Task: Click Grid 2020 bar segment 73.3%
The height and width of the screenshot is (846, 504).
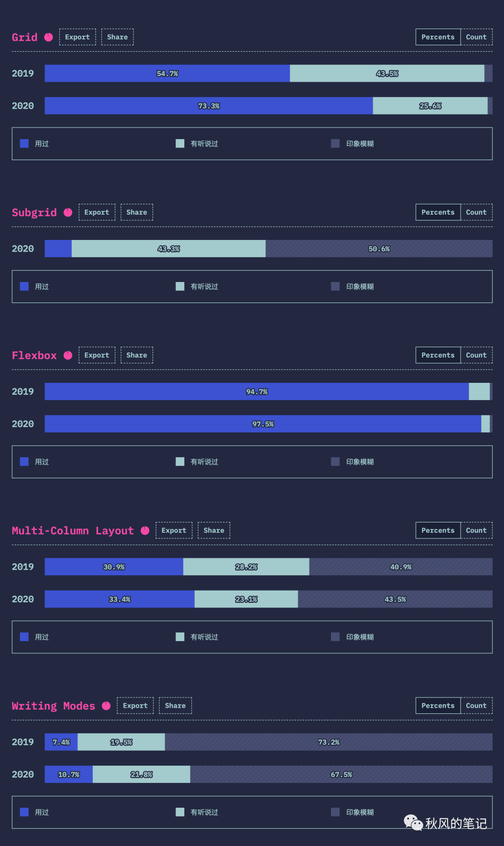Action: [x=209, y=106]
